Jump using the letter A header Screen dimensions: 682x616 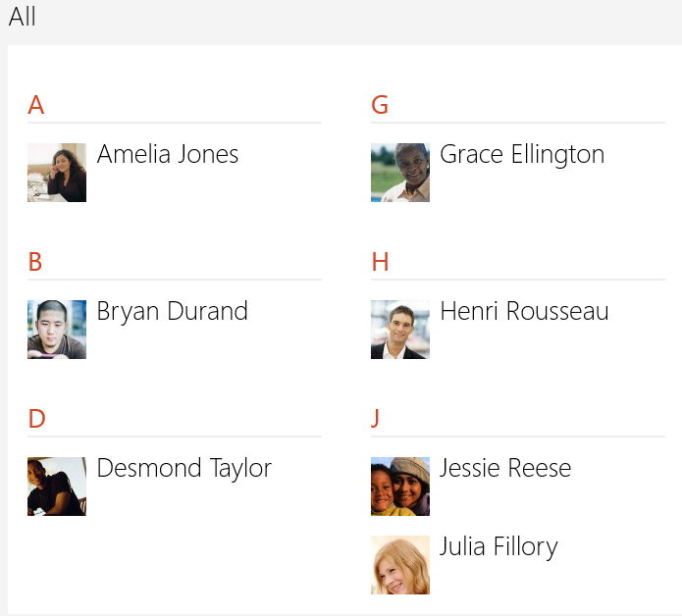click(x=36, y=105)
